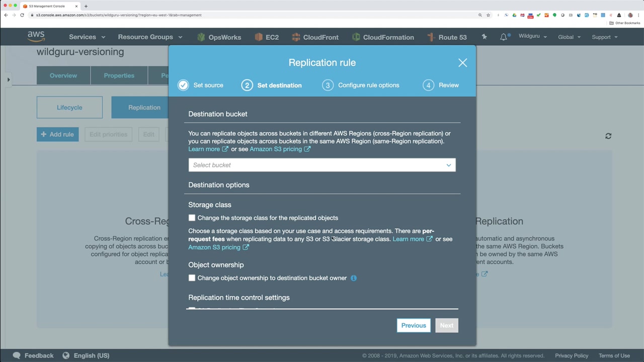
Task: Open the pinned shortcuts pushpin icon
Action: coord(484,37)
